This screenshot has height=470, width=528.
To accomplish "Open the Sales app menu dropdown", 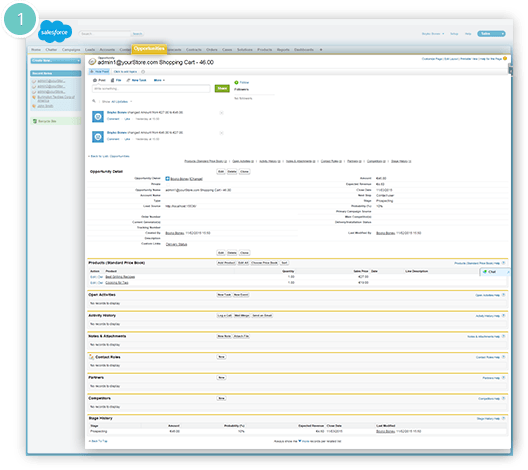I will coord(491,34).
